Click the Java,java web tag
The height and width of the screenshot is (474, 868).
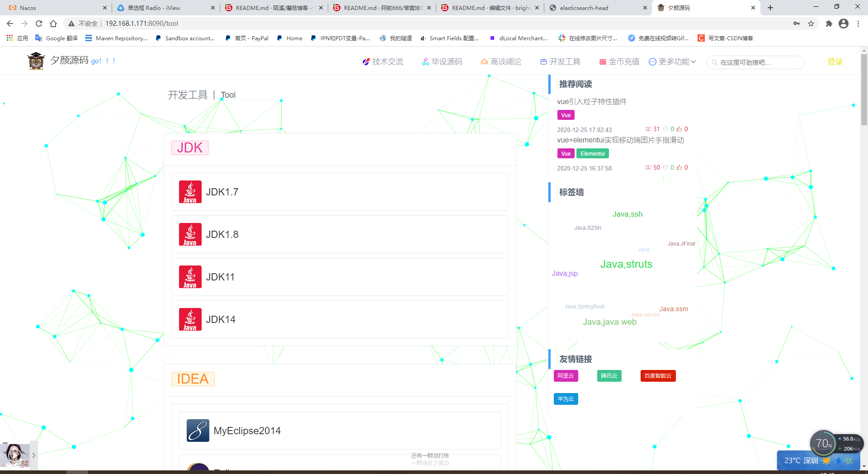tap(609, 322)
